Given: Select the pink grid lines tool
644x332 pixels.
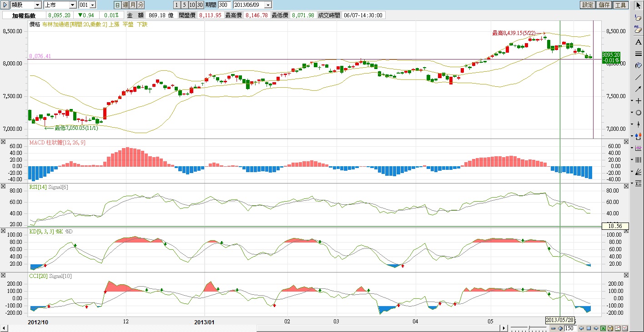Looking at the screenshot, I should click(639, 148).
